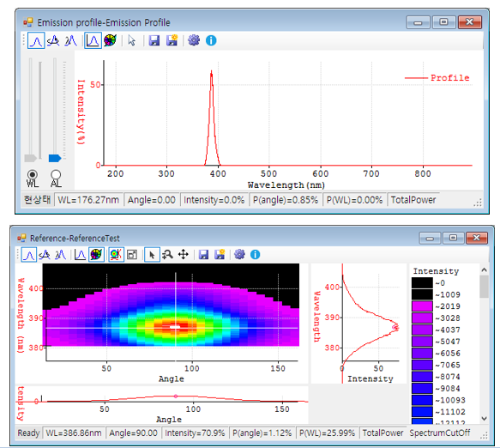Screen dimensions: 500x448
Task: Click the save disk icon in Emission Profile window
Action: coord(154,40)
